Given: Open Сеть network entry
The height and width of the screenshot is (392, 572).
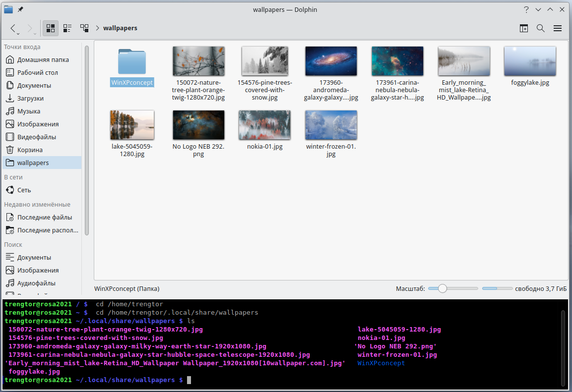Looking at the screenshot, I should click(24, 190).
